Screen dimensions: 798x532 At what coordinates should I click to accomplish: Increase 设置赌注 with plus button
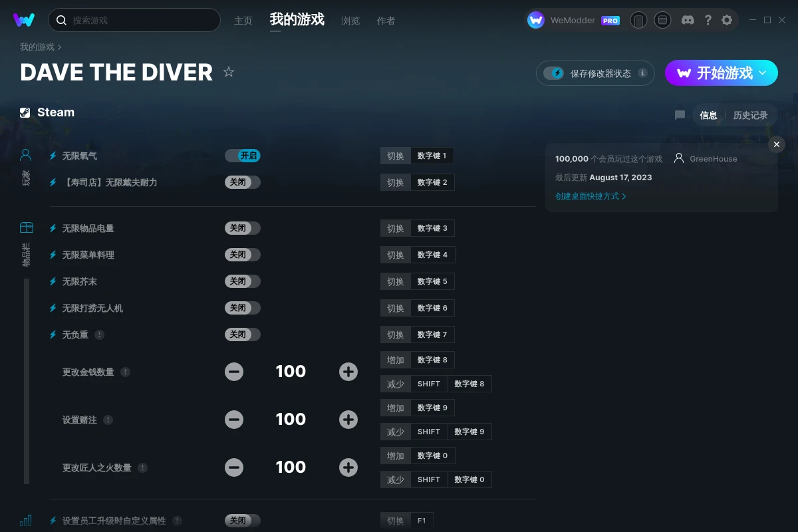pos(348,420)
